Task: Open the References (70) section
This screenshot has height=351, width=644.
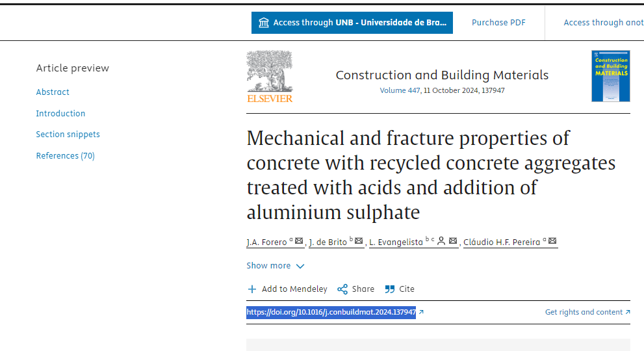Action: point(66,156)
